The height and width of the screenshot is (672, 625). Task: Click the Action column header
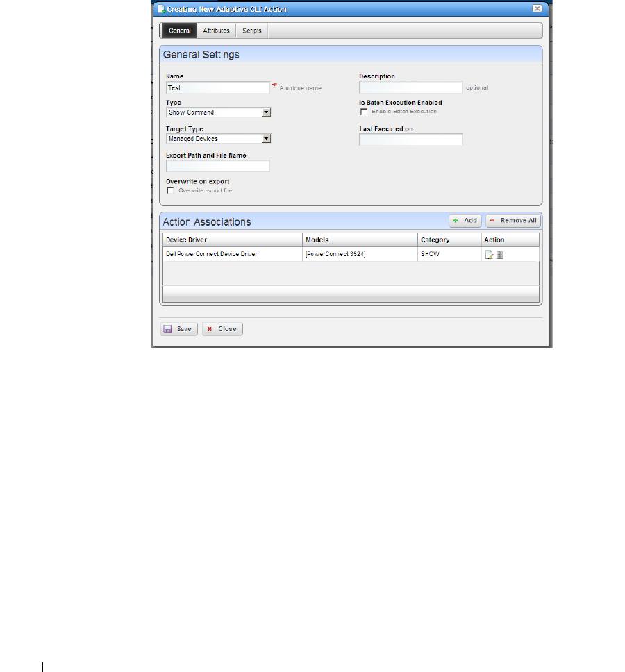[510, 240]
